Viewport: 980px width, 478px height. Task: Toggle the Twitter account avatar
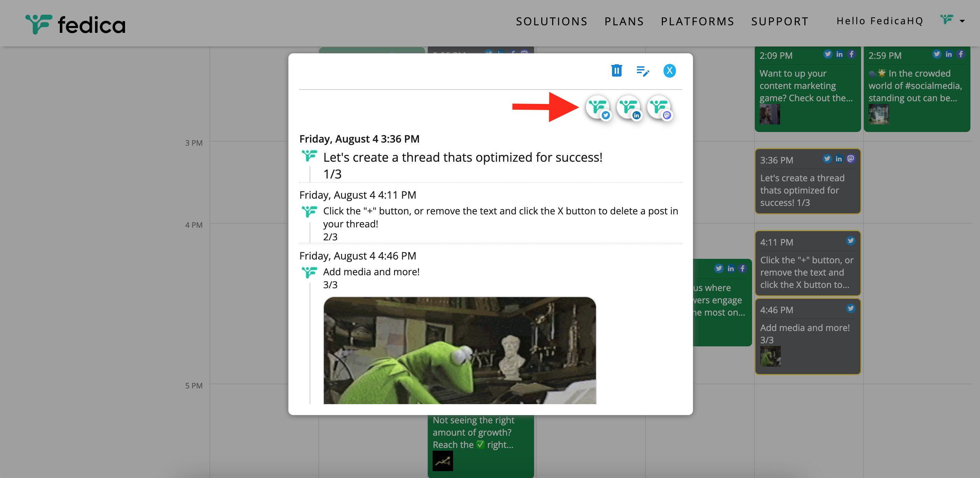[x=598, y=108]
